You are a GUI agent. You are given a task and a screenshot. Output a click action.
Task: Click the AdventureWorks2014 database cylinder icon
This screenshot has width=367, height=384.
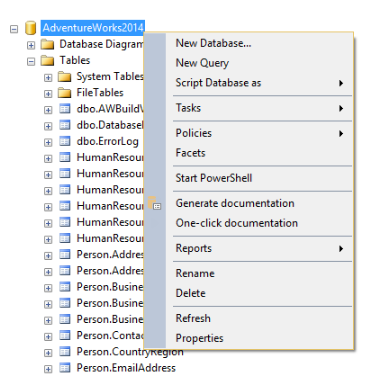(31, 28)
